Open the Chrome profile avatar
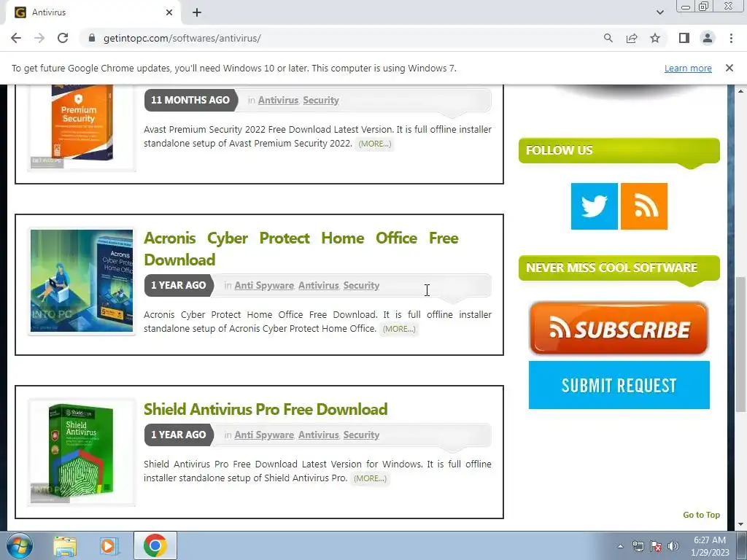The width and height of the screenshot is (747, 560). tap(708, 38)
